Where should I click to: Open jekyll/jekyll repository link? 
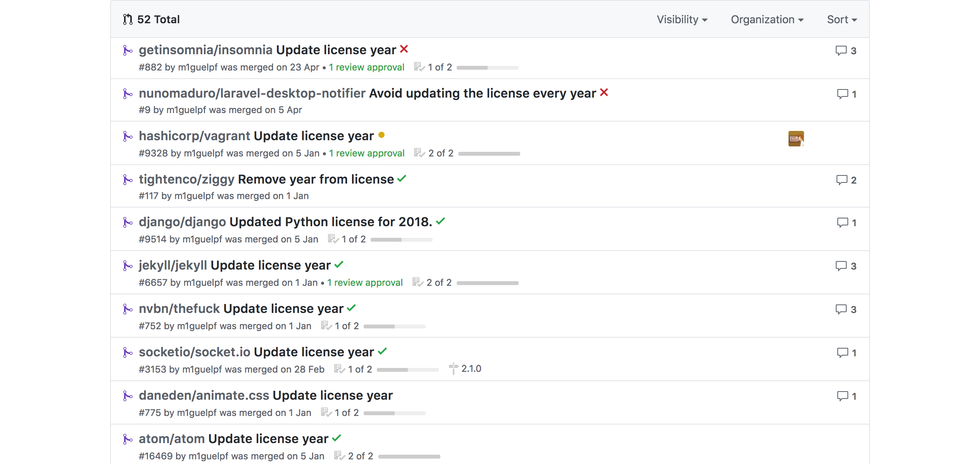pyautogui.click(x=173, y=265)
